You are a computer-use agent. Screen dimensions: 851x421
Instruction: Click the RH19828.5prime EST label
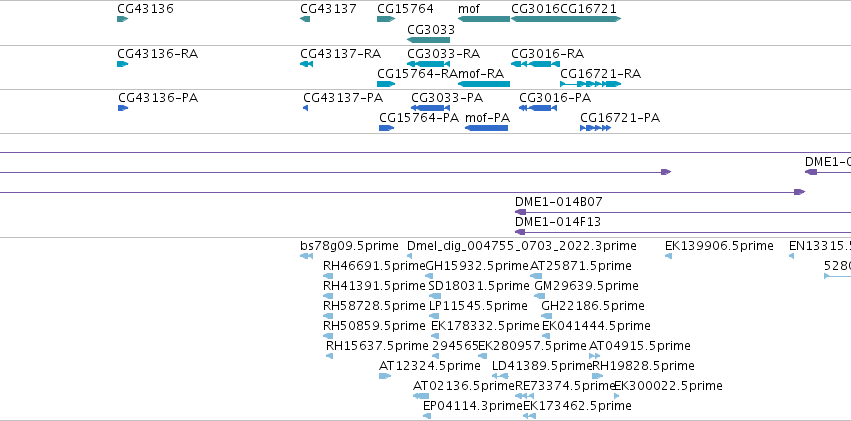pos(643,366)
